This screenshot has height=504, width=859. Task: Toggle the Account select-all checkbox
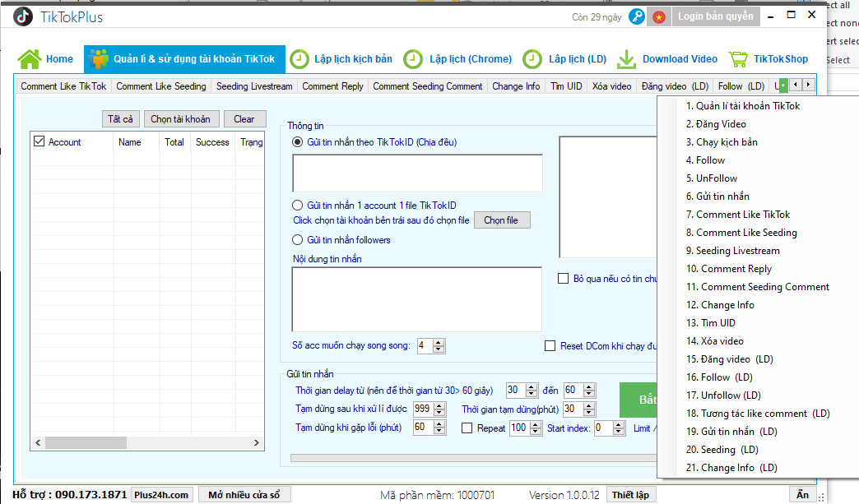[x=39, y=141]
